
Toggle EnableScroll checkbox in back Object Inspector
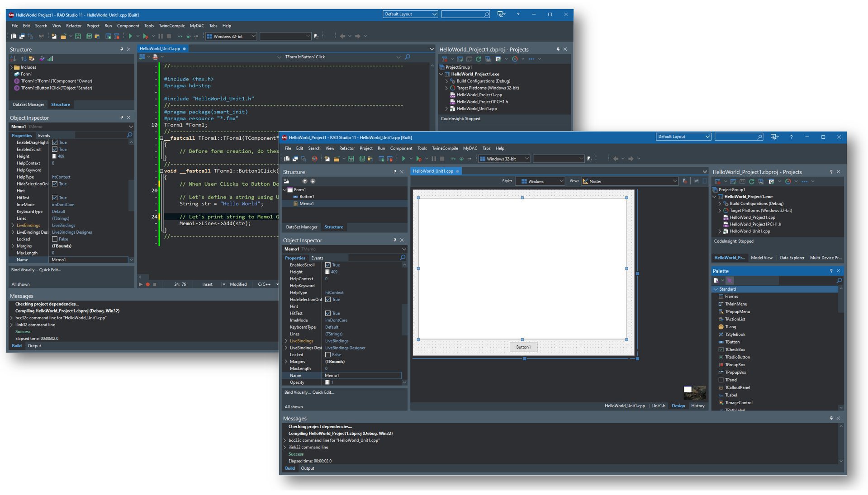pyautogui.click(x=55, y=149)
